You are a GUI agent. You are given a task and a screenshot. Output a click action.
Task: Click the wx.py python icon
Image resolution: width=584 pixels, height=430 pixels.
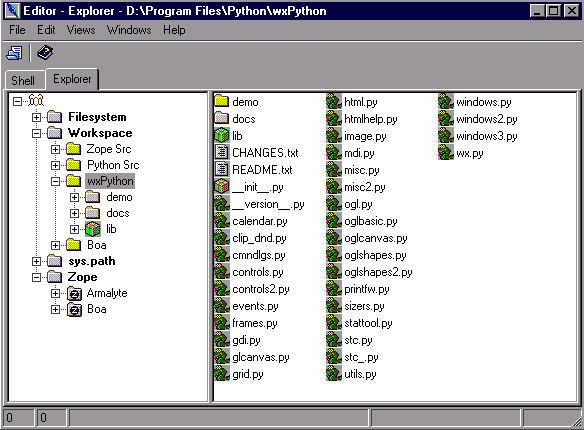click(x=445, y=153)
